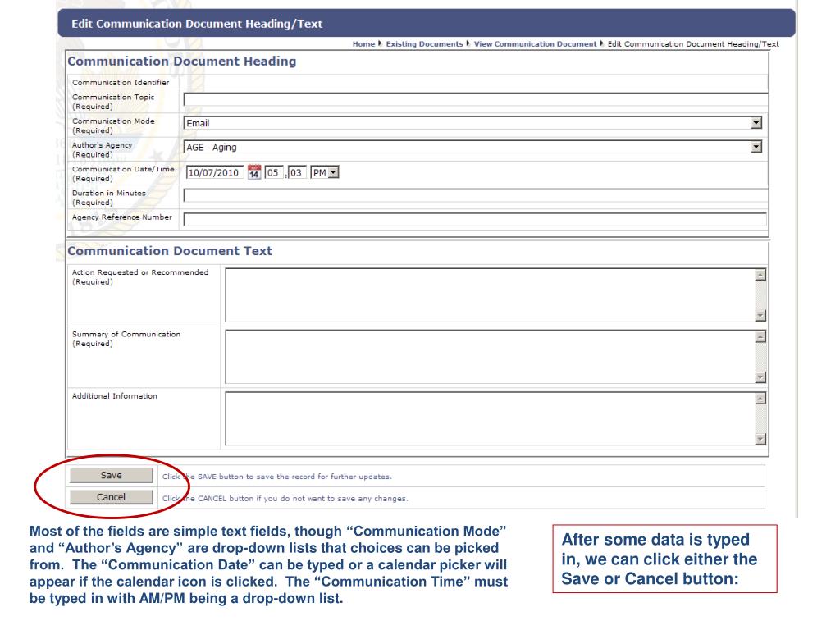Click the minutes field showing 03
The width and height of the screenshot is (840, 630).
point(297,172)
